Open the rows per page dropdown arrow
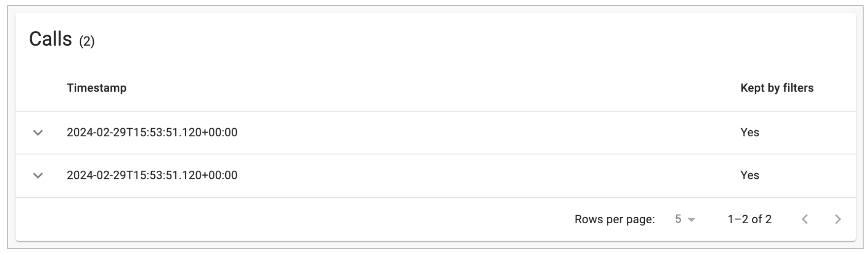Image resolution: width=868 pixels, height=255 pixels. click(691, 219)
